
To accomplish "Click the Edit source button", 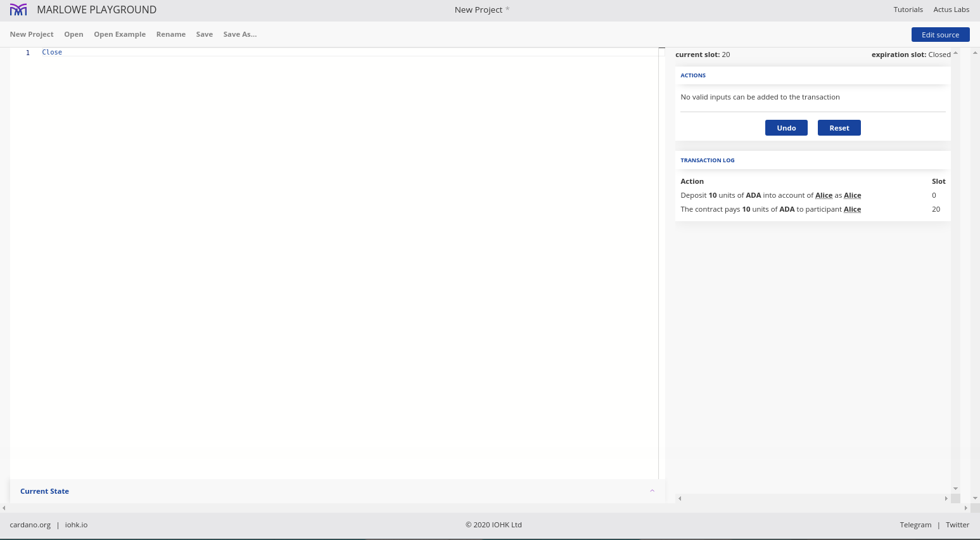I will pyautogui.click(x=940, y=35).
